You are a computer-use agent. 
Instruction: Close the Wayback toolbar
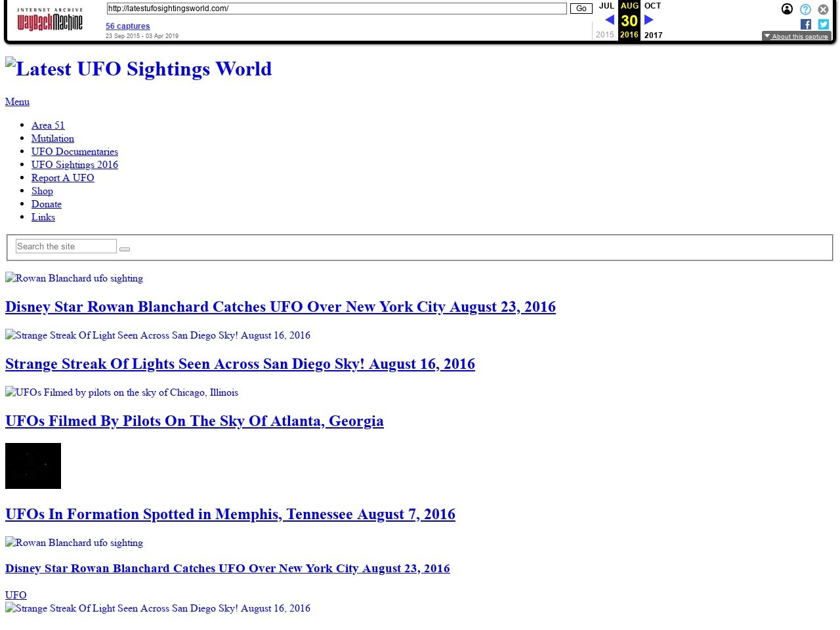[823, 9]
